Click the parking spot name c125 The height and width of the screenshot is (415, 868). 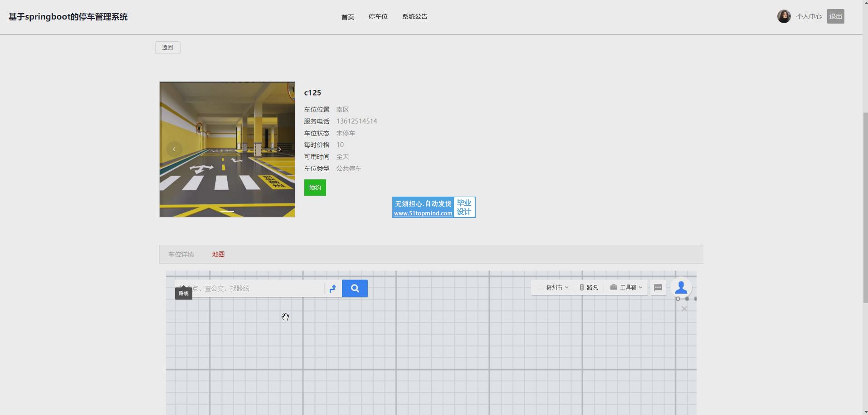(312, 92)
